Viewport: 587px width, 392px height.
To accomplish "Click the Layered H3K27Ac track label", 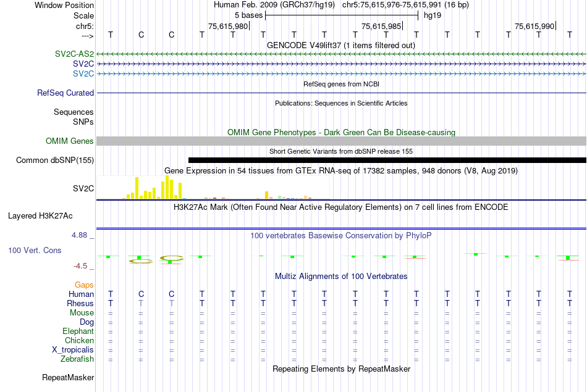I will (x=40, y=216).
